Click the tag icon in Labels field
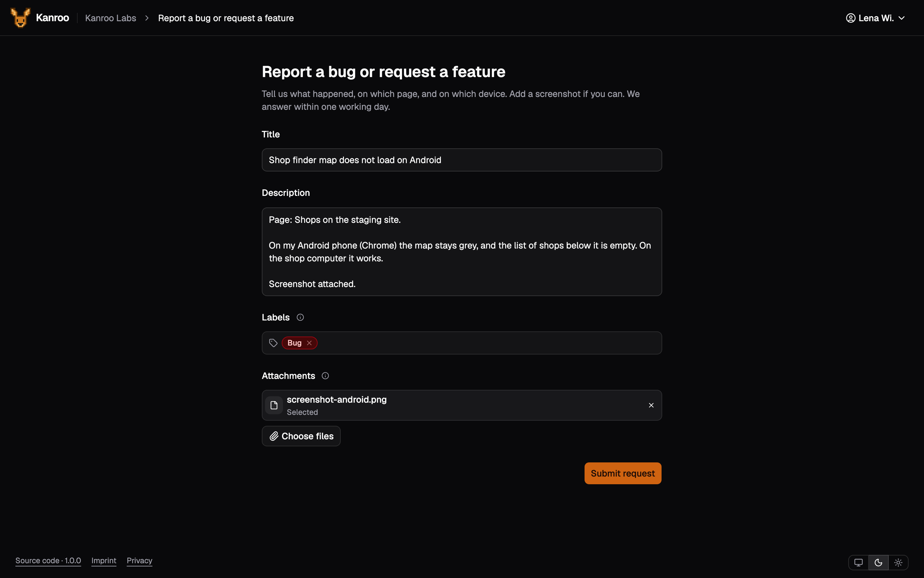 273,343
